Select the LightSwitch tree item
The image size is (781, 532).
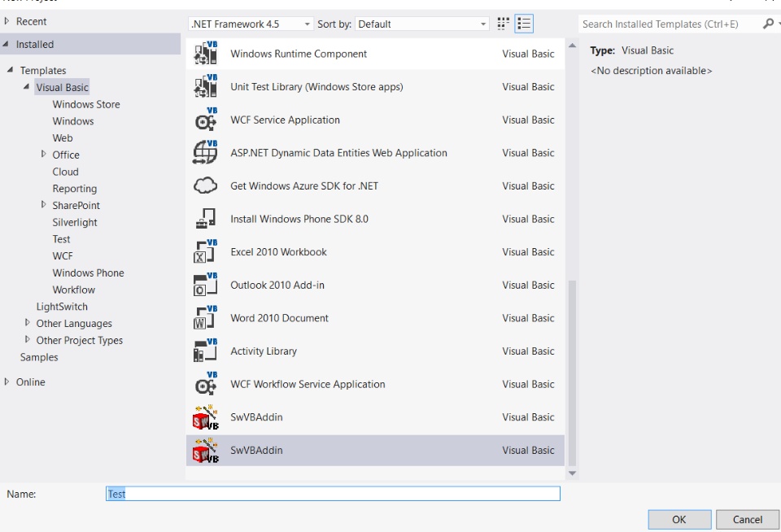click(x=62, y=307)
